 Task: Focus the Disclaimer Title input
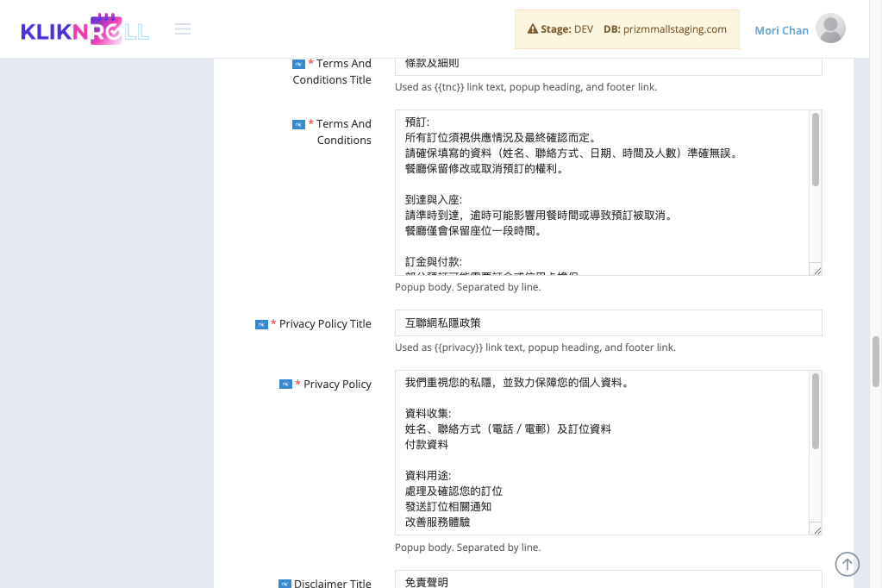[x=608, y=579]
